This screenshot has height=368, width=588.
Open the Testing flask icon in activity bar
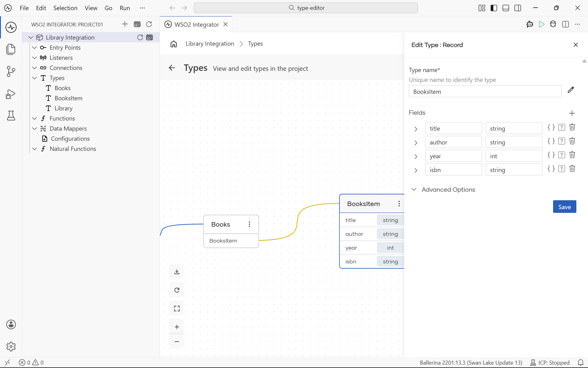coord(11,116)
